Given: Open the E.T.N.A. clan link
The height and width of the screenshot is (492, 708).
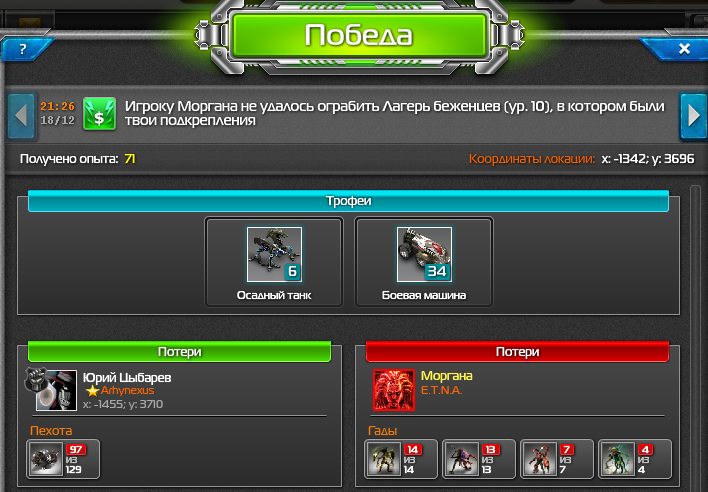Looking at the screenshot, I should tap(441, 390).
